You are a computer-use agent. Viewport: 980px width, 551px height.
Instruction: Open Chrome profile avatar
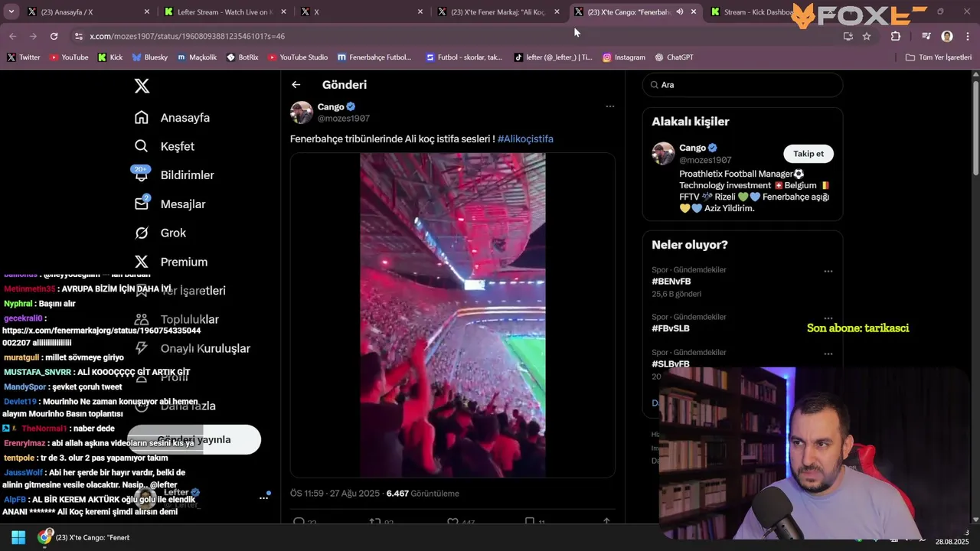click(947, 36)
